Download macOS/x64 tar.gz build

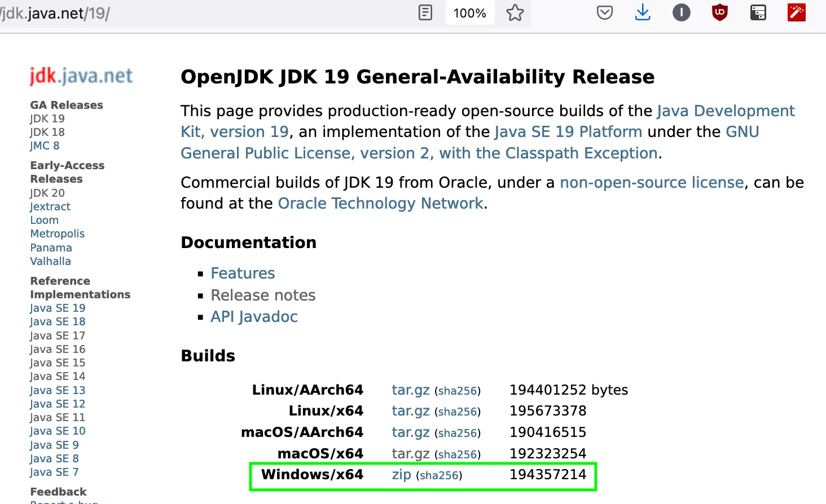(x=411, y=453)
